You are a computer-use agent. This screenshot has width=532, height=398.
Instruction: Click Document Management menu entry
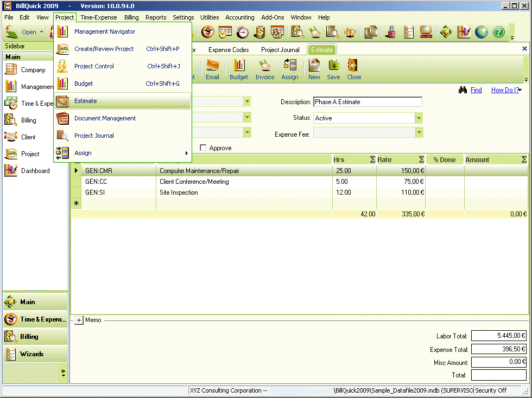(123, 118)
